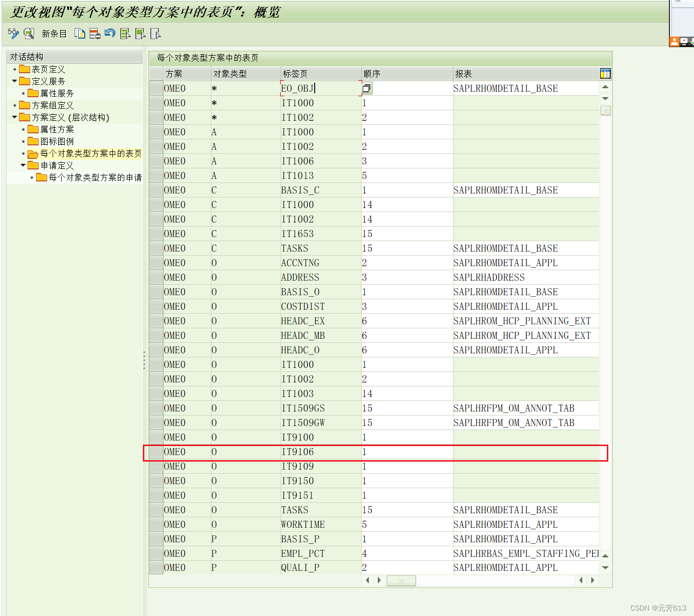Click the 方案组定义 folder icon
The width and height of the screenshot is (694, 616).
tap(25, 105)
